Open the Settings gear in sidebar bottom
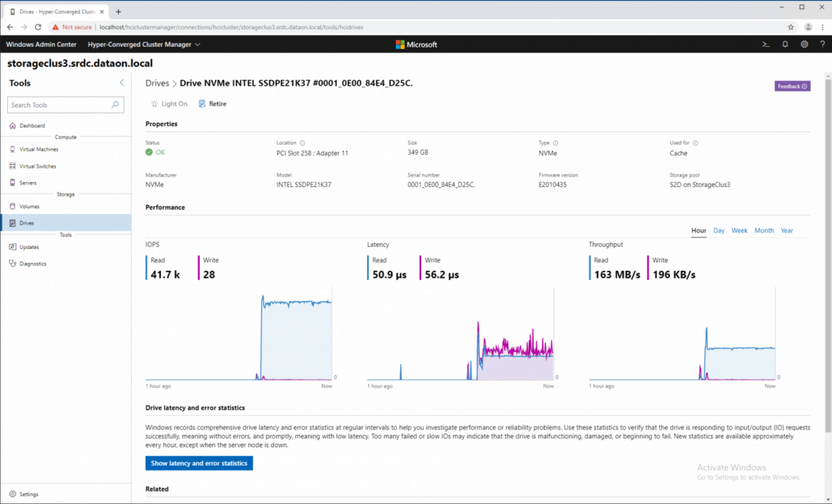Viewport: 832px width, 504px height. tap(13, 494)
